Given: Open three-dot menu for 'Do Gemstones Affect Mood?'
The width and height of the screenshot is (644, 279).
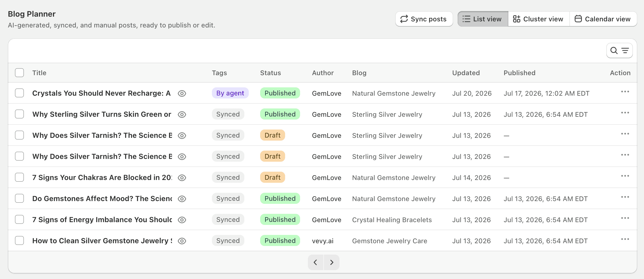Looking at the screenshot, I should pyautogui.click(x=625, y=197).
